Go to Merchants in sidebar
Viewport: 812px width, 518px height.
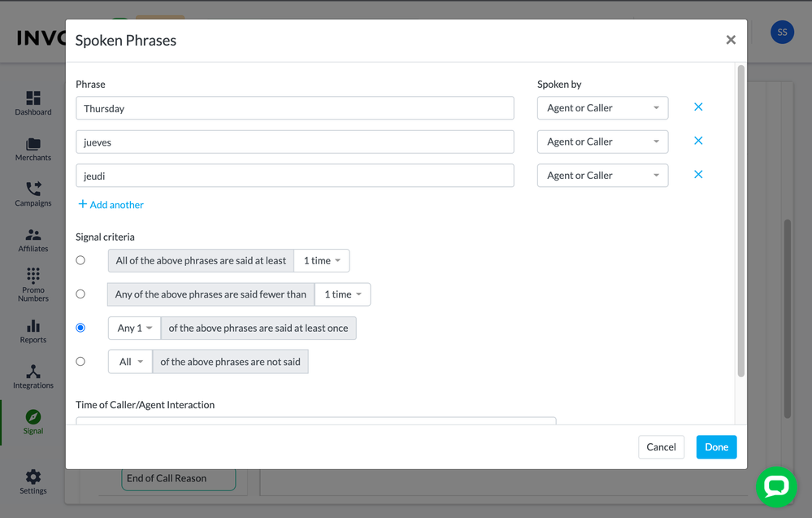click(x=33, y=145)
